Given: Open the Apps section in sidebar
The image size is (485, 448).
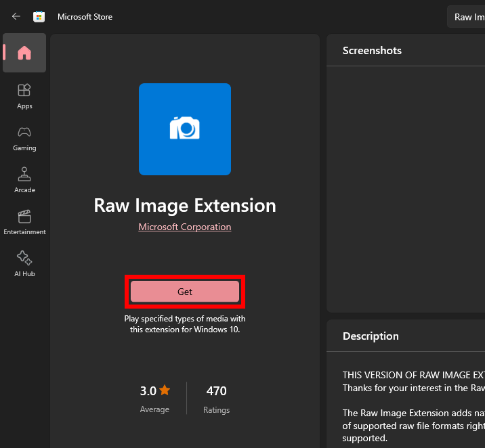Looking at the screenshot, I should [x=24, y=95].
